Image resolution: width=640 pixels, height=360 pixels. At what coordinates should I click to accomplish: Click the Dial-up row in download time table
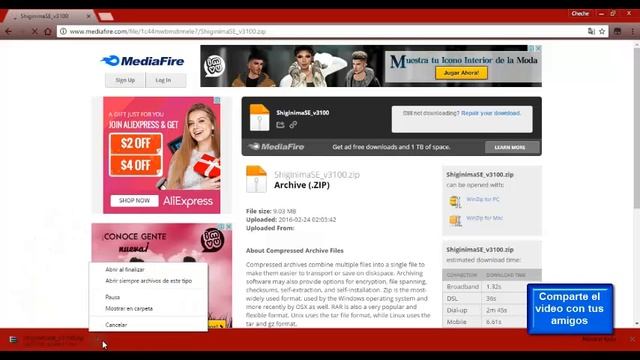click(x=492, y=310)
